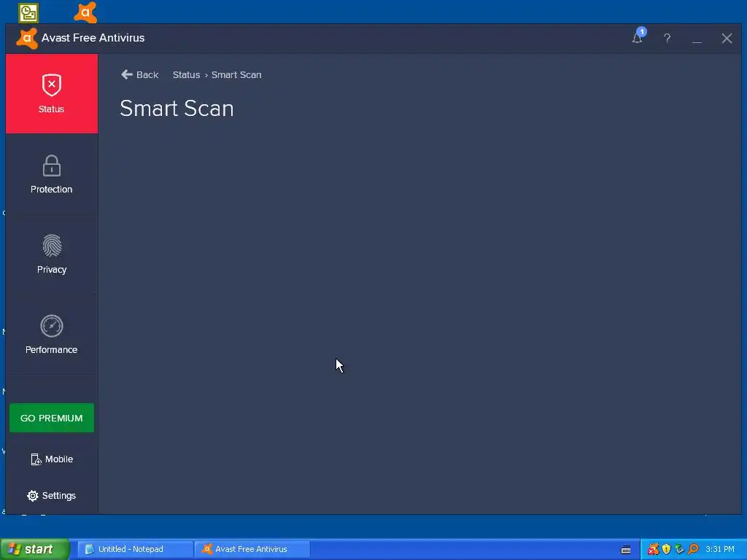747x560 pixels.
Task: Open the Performance gauge section
Action: point(52,334)
